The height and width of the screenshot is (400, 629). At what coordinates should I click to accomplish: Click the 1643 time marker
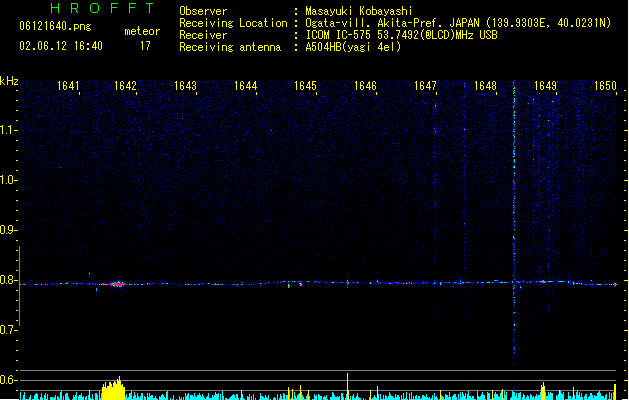click(185, 86)
